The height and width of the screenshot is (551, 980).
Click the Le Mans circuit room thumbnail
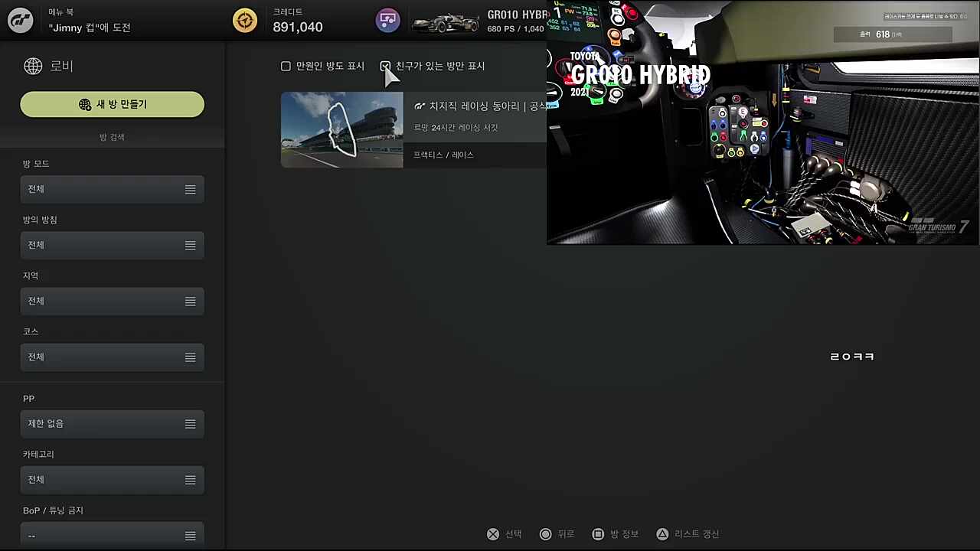tap(341, 130)
